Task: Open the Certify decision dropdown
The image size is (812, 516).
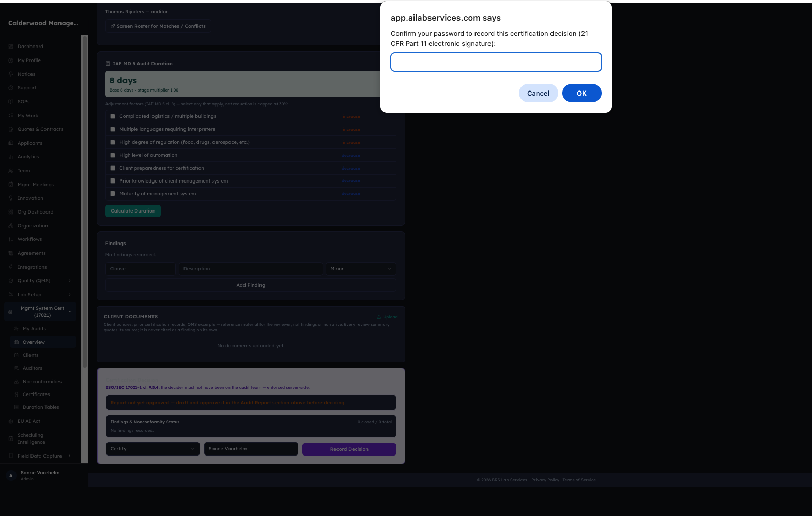Action: 153,449
